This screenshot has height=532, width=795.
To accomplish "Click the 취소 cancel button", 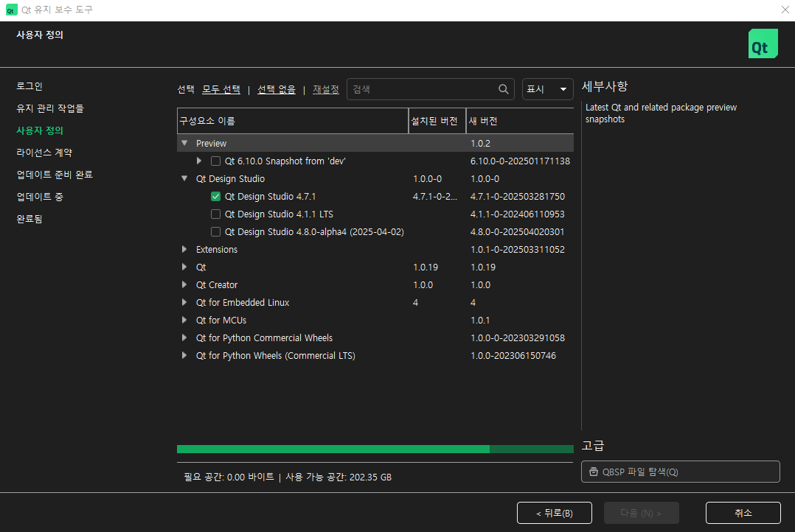I will (743, 514).
